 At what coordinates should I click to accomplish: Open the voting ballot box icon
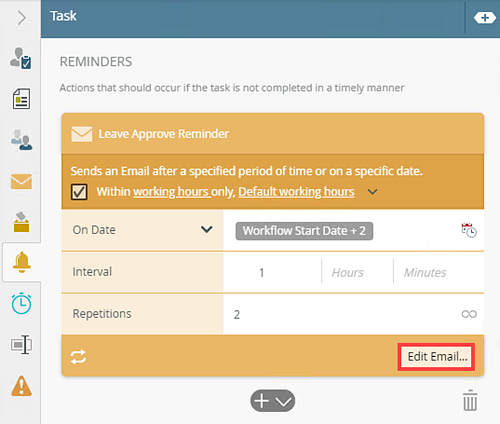point(21,222)
